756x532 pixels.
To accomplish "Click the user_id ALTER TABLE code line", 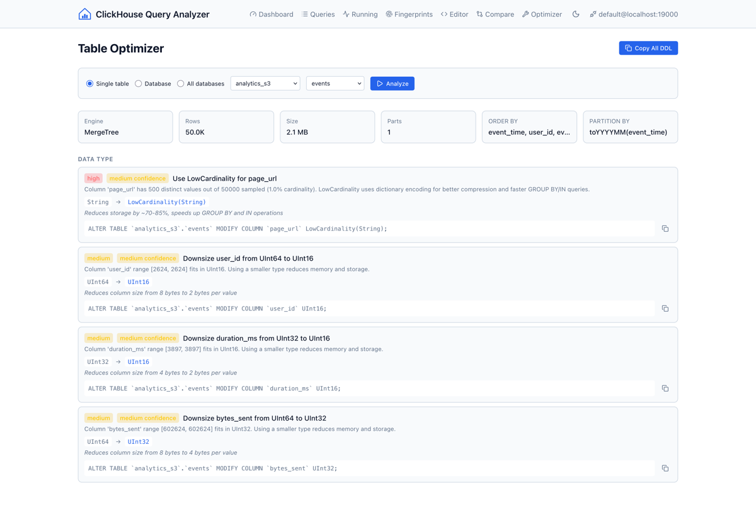I will point(370,308).
